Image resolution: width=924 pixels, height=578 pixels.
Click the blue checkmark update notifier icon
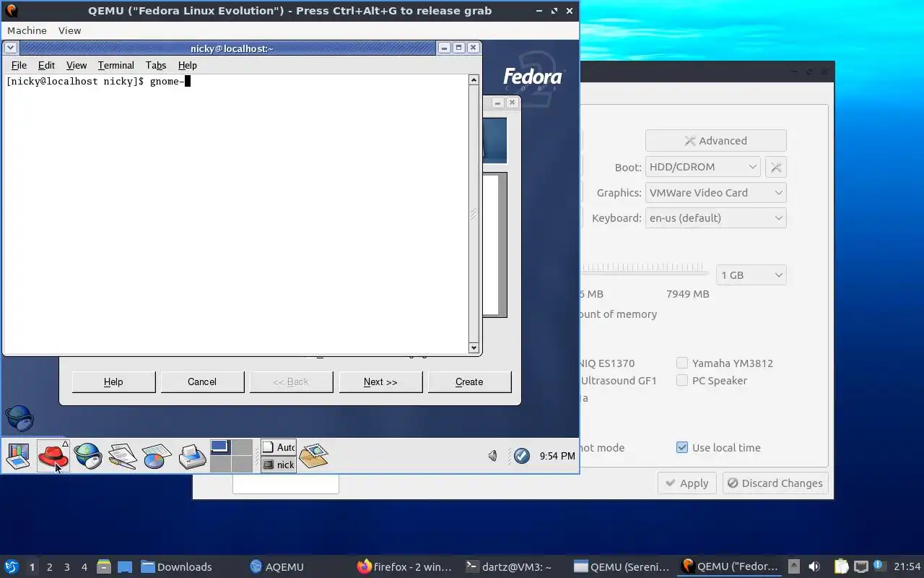(521, 456)
